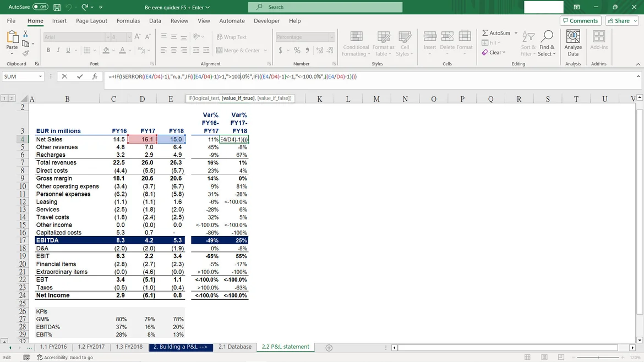
Task: Collapse outline using level 1 button
Action: tap(4, 98)
